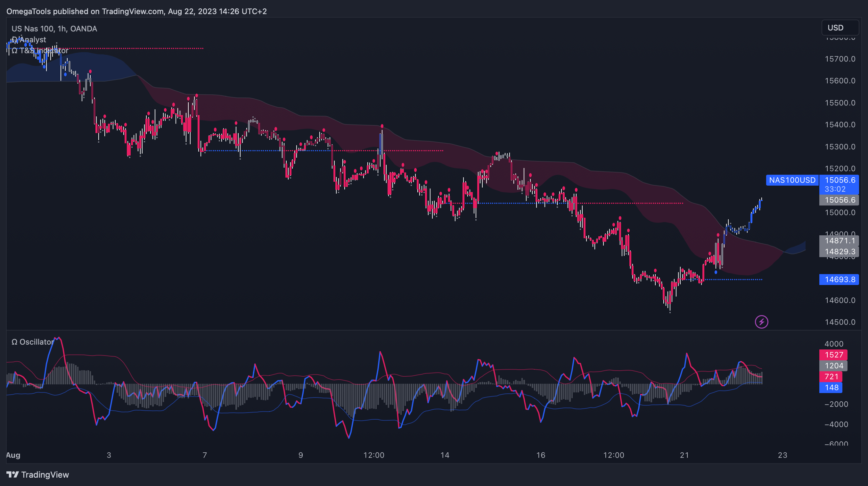Click the TradingView logo
The width and height of the screenshot is (868, 486).
tap(38, 474)
